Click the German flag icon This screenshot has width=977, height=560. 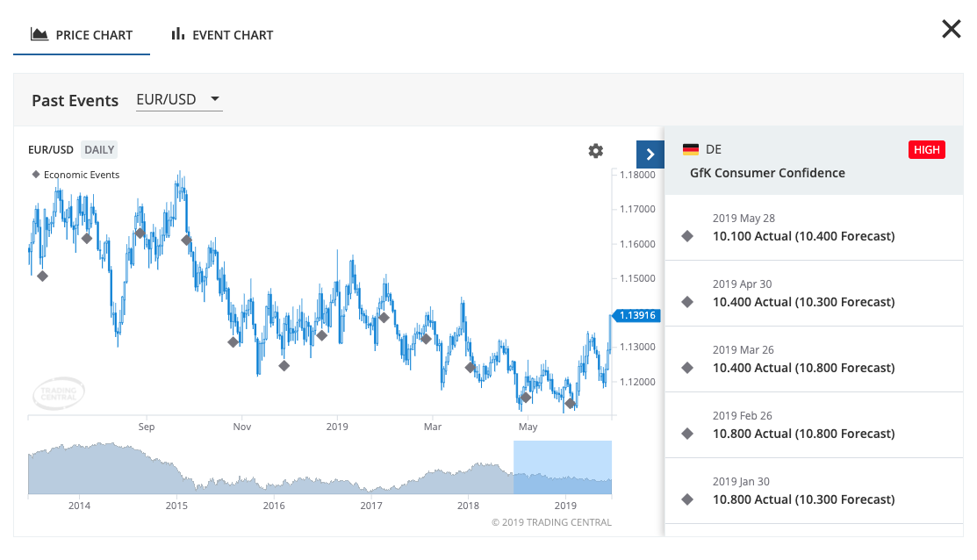(x=690, y=149)
